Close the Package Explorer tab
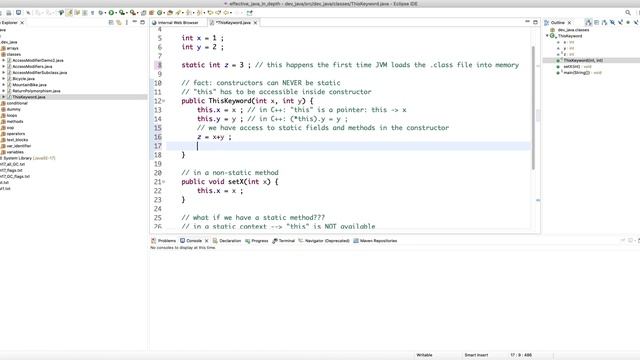The width and height of the screenshot is (640, 360). [x=22, y=22]
